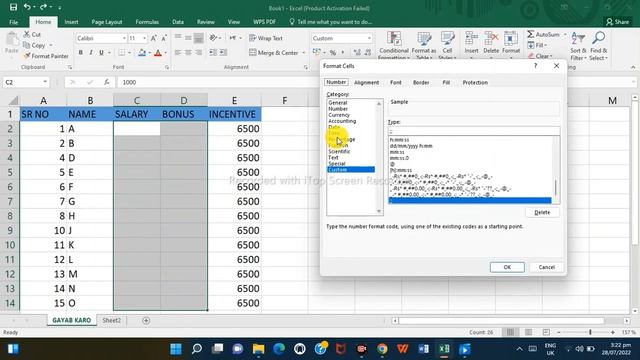Screen dimensions: 640x360
Task: Click AutoSum sigma icon
Action: (530, 34)
